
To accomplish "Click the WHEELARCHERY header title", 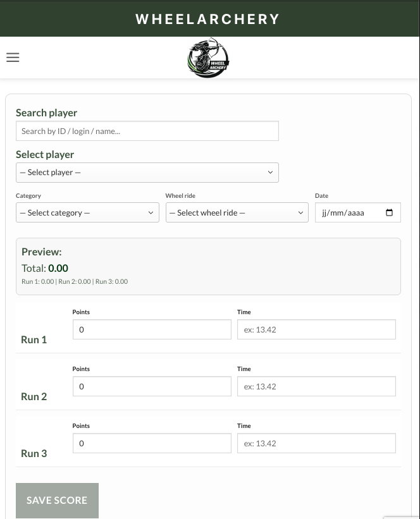I will pos(209,18).
